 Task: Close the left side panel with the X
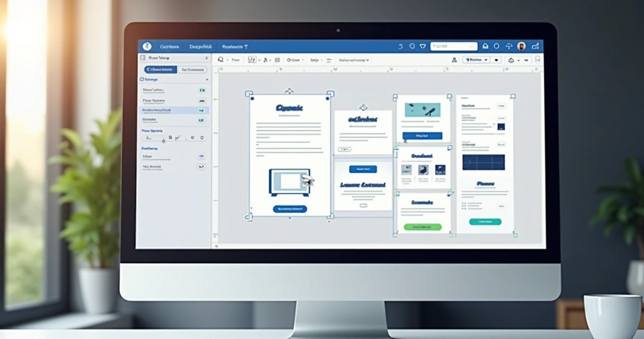point(207,58)
